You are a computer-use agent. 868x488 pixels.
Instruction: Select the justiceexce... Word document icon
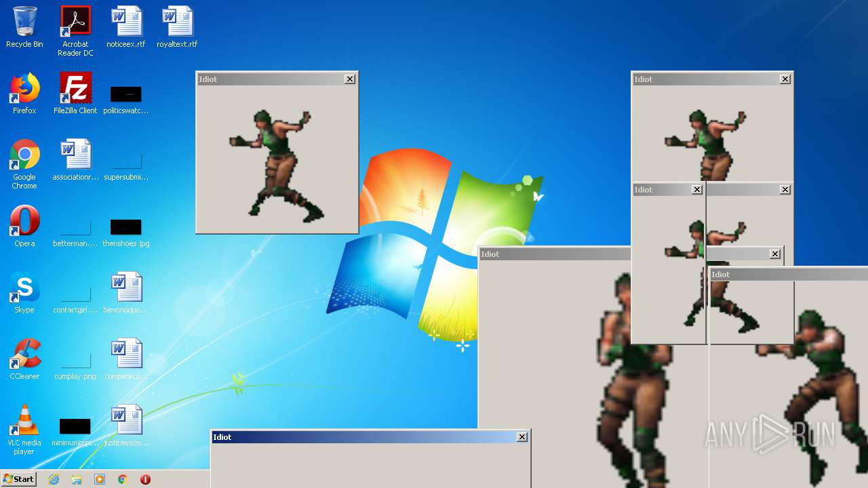pyautogui.click(x=126, y=426)
